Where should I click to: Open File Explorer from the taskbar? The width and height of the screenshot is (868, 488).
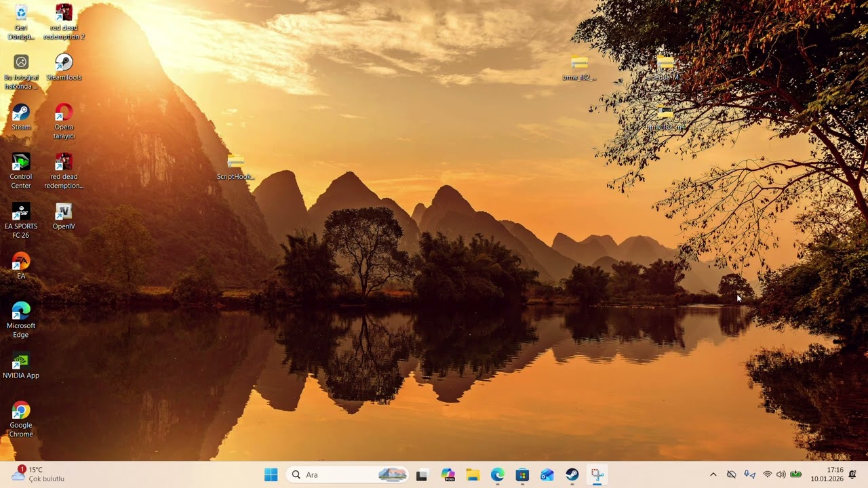[473, 474]
